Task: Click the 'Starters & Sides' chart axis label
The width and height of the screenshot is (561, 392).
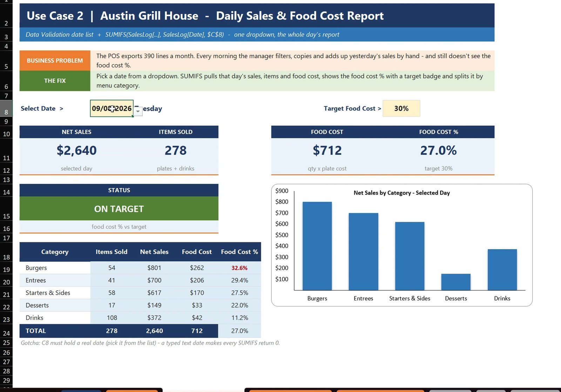Action: point(410,298)
